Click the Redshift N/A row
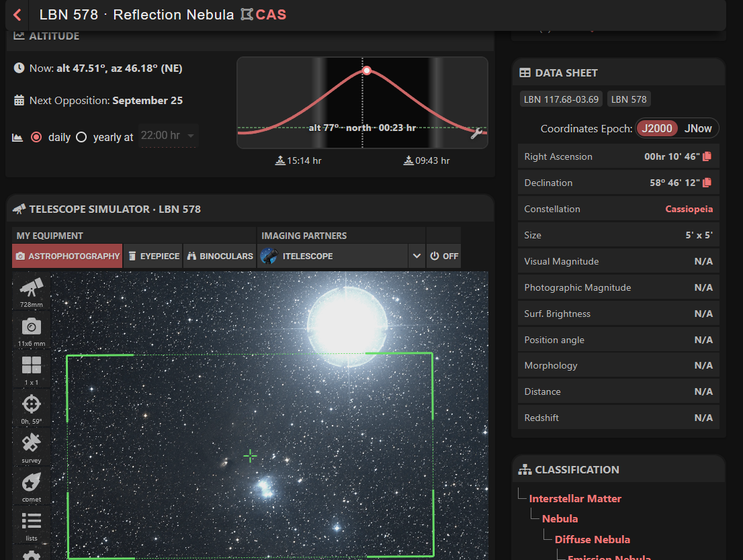Screen dimensions: 743x560 pos(618,418)
